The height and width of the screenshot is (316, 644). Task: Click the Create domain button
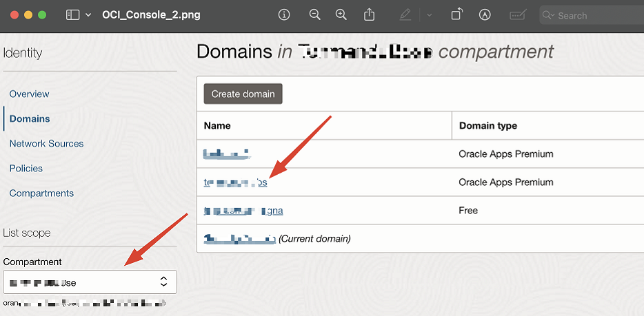click(243, 94)
